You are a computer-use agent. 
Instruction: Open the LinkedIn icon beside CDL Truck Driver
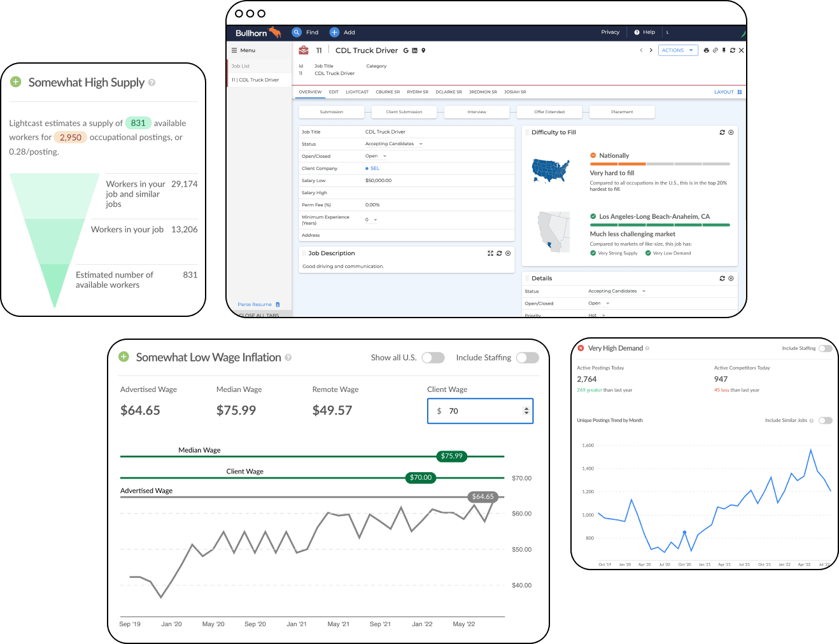[x=414, y=50]
